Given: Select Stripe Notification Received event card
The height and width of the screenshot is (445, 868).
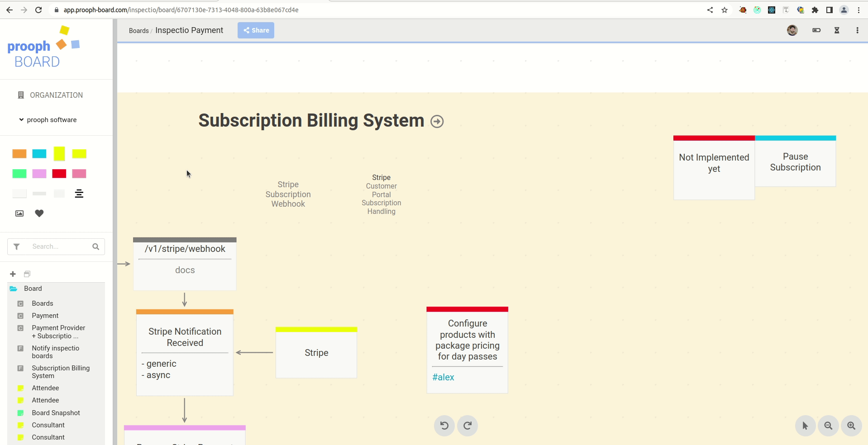Looking at the screenshot, I should [x=185, y=352].
